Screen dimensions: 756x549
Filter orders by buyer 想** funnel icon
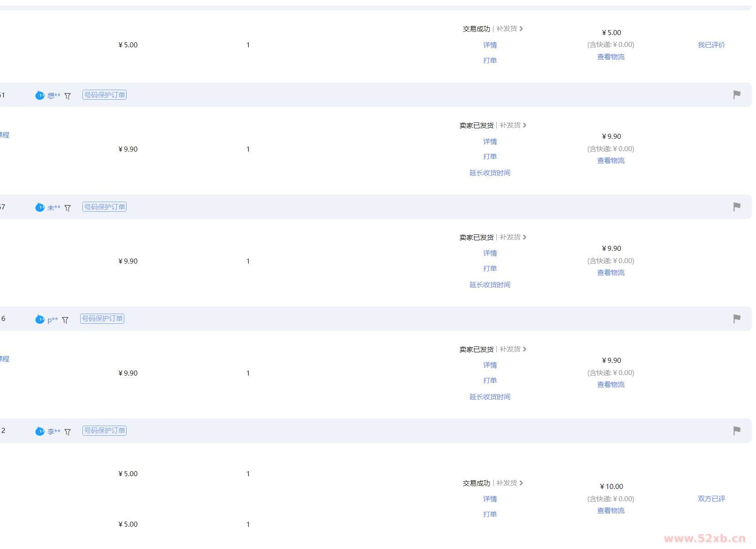pos(68,96)
